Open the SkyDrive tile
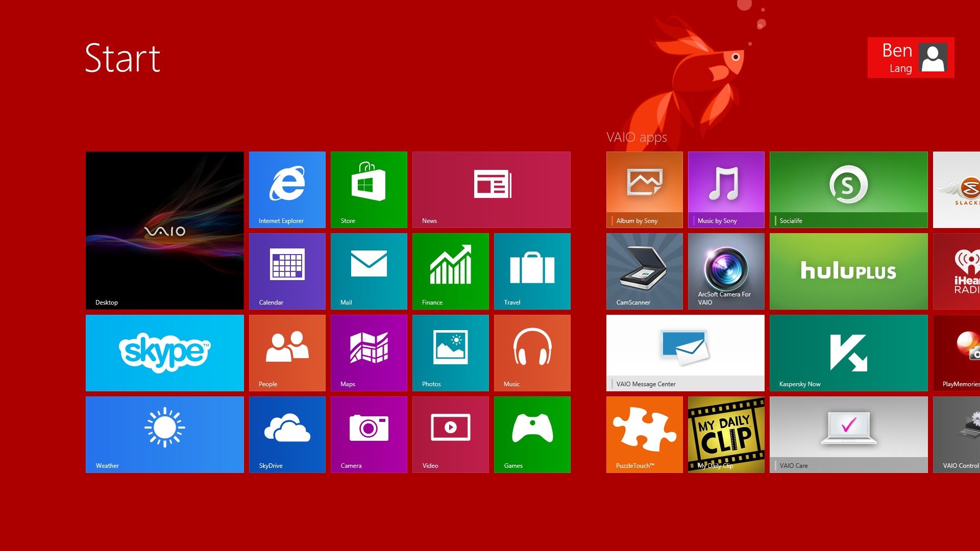This screenshot has width=980, height=551. pos(287,435)
